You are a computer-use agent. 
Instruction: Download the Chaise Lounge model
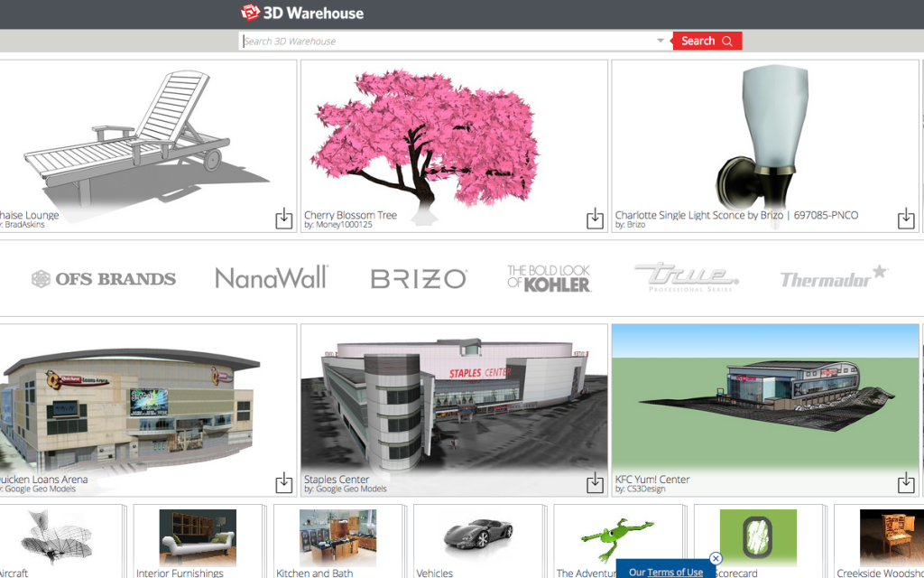pos(284,219)
